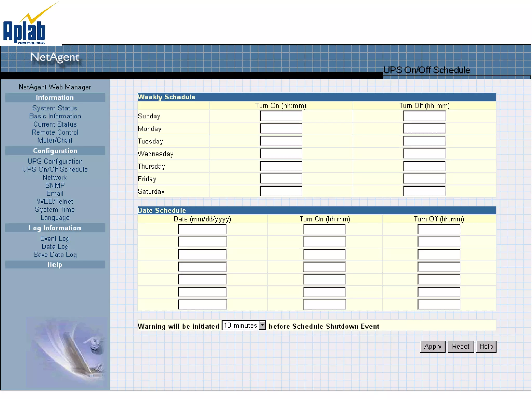
Task: Go to Remote Control in sidebar
Action: click(55, 132)
